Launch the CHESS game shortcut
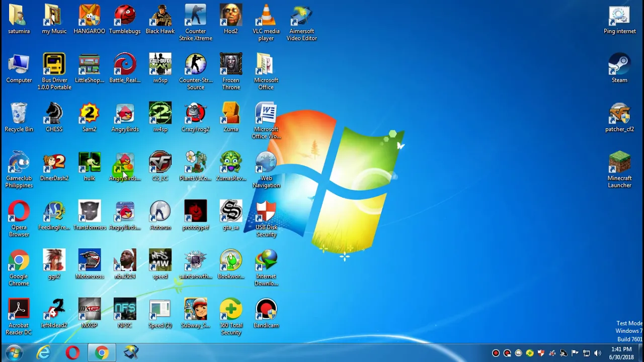The width and height of the screenshot is (644, 362). pyautogui.click(x=54, y=118)
